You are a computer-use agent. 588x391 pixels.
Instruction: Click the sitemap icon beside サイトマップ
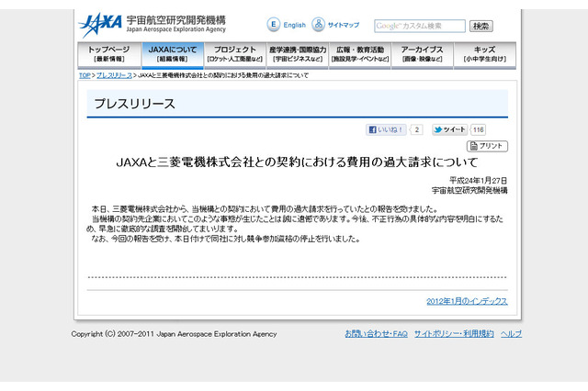319,25
